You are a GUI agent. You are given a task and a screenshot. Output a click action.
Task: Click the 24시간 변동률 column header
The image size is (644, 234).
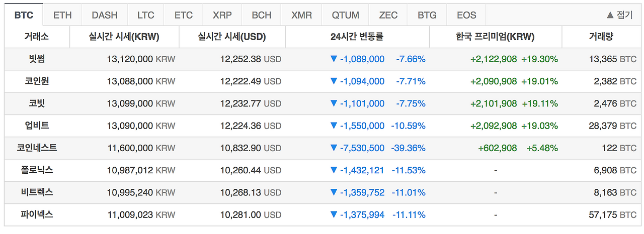click(x=357, y=37)
